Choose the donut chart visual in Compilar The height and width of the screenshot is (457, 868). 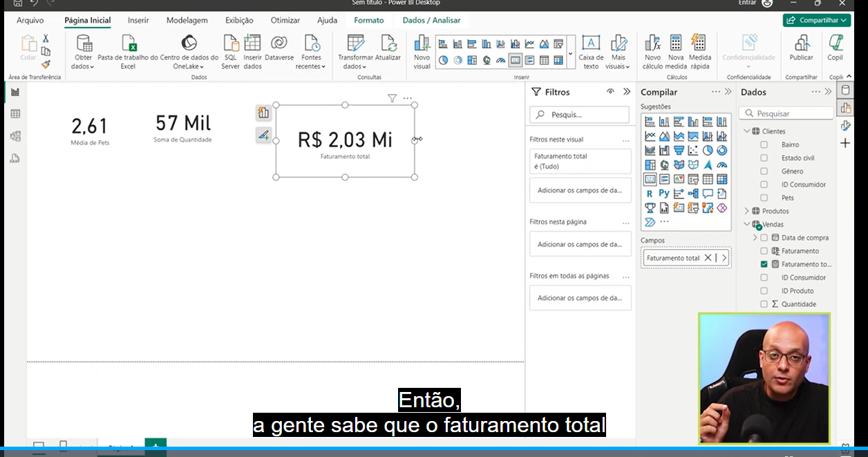click(x=722, y=150)
